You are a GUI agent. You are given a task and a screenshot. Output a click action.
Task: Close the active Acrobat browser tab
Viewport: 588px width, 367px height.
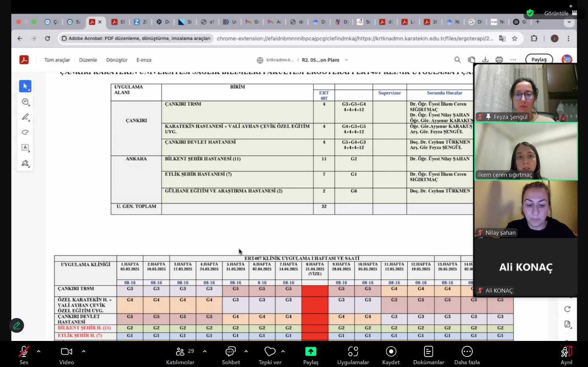click(100, 22)
